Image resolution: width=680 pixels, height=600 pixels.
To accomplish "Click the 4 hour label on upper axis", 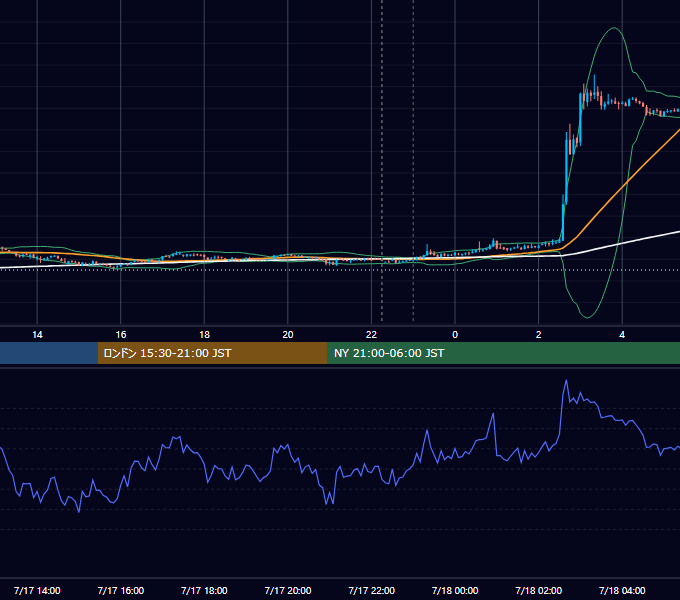I will point(622,335).
